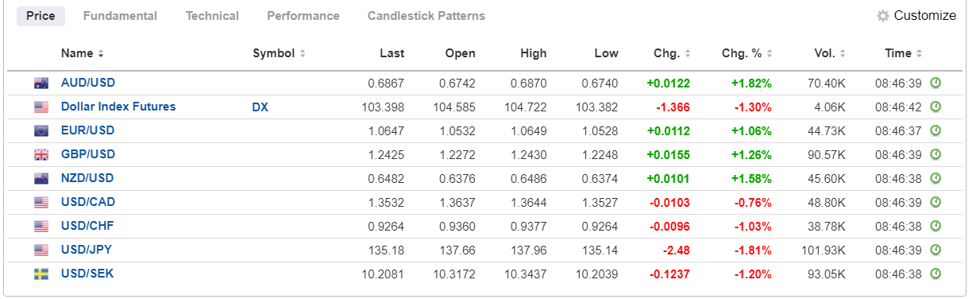Click the clock icon in USD/JPY row
This screenshot has width=980, height=299.
[x=936, y=250]
